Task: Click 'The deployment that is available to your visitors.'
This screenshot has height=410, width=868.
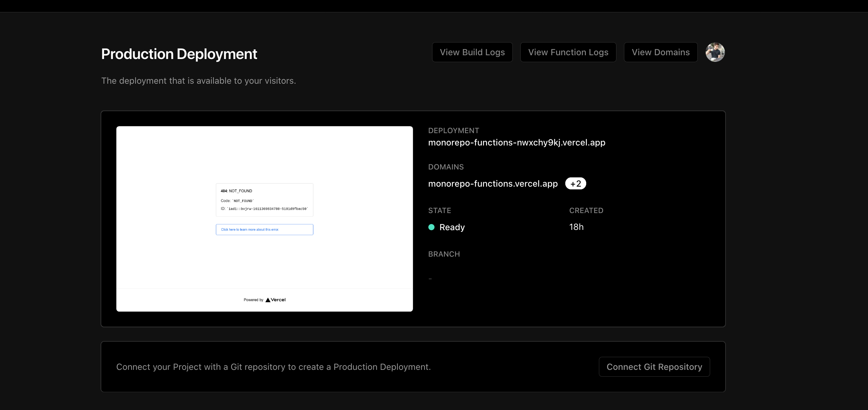Action: tap(198, 81)
